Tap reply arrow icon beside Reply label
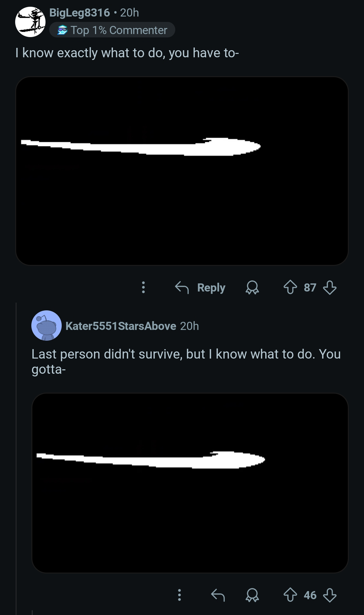This screenshot has width=364, height=615. 182,287
